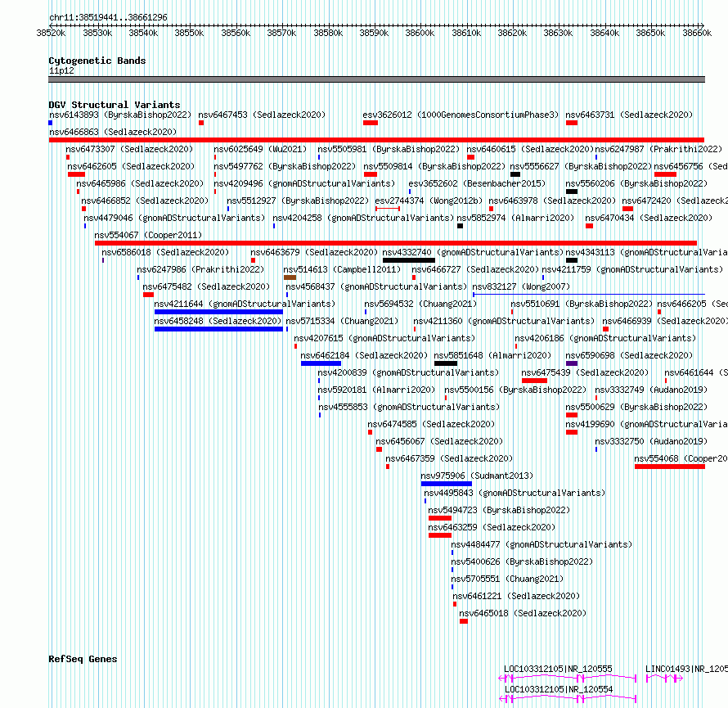
Task: Click the red nsv6463731 variant bar
Action: click(572, 123)
